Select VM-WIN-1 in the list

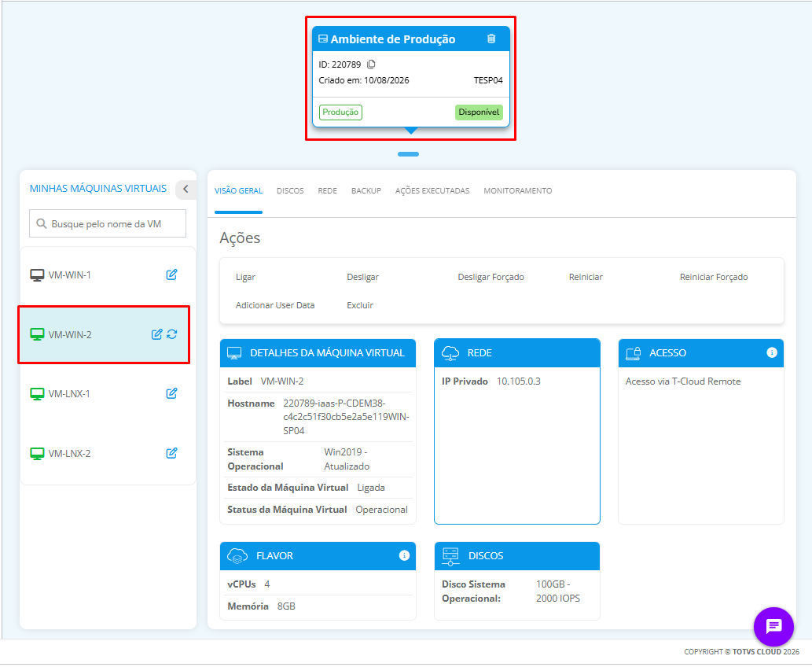[x=108, y=275]
